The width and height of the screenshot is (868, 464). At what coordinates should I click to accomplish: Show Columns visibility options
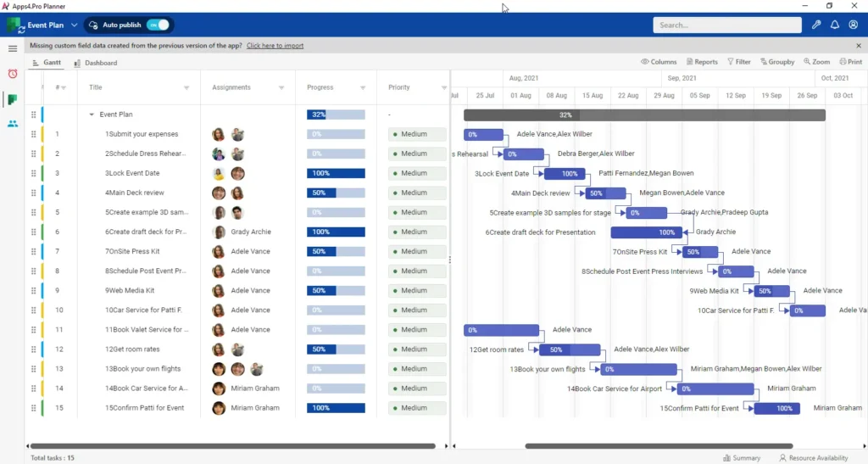click(x=659, y=62)
